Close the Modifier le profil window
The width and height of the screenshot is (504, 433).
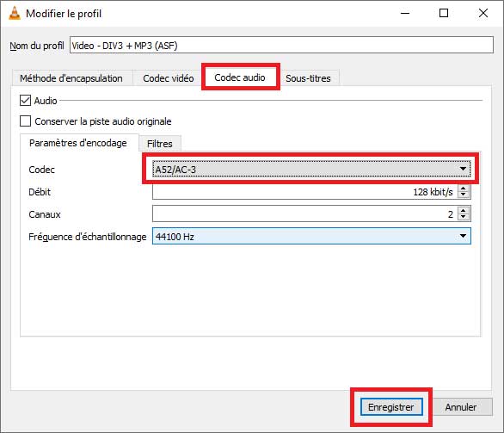tap(483, 13)
